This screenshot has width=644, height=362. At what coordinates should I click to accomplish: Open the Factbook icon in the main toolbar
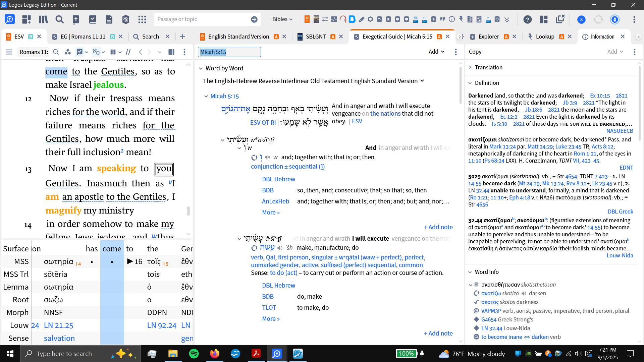(x=76, y=19)
